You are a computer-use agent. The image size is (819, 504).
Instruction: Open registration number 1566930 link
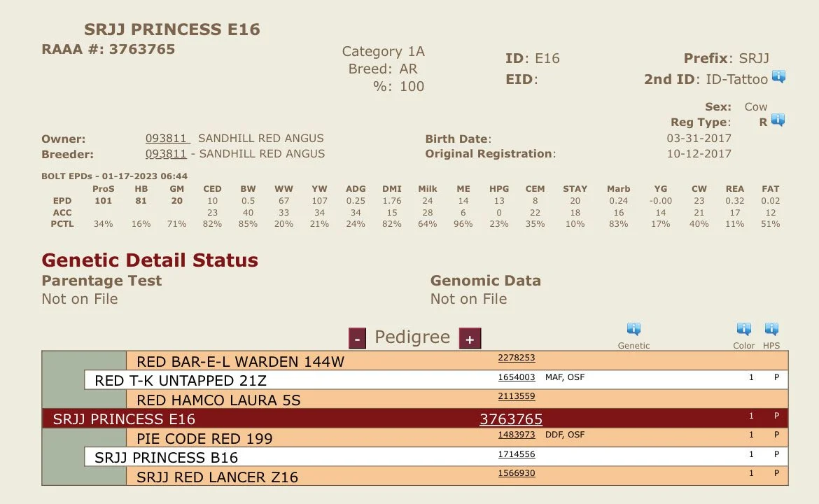click(517, 473)
